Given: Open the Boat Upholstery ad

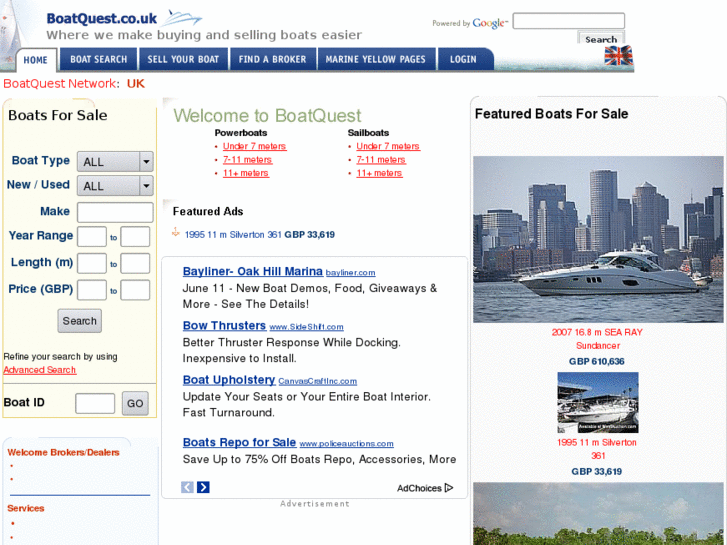Looking at the screenshot, I should point(229,380).
